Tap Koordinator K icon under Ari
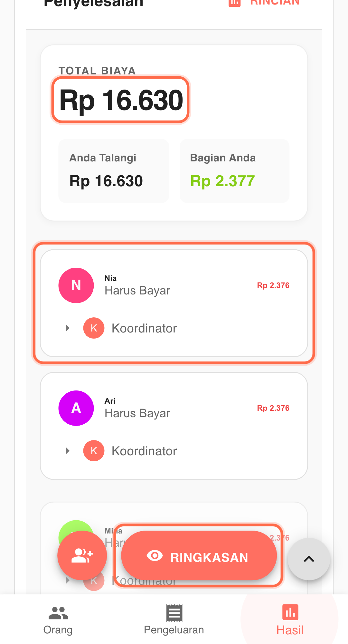Viewport: 348px width, 644px height. [x=94, y=451]
